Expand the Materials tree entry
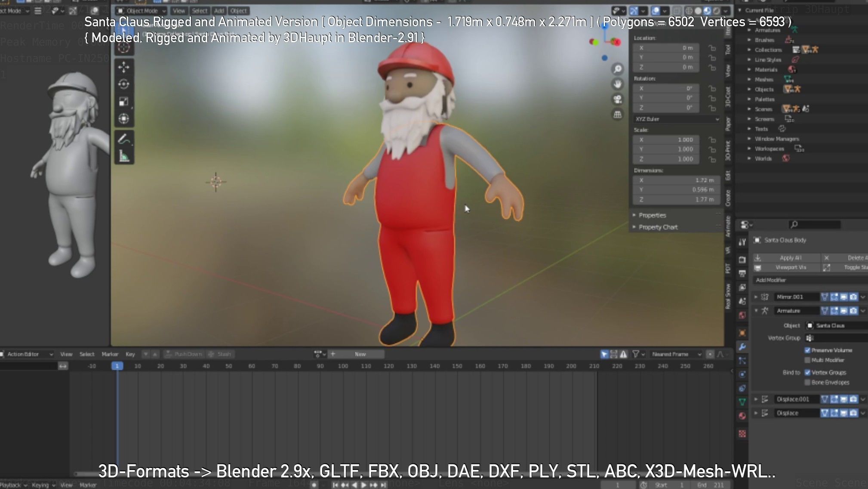Image resolution: width=868 pixels, height=489 pixels. (x=749, y=69)
